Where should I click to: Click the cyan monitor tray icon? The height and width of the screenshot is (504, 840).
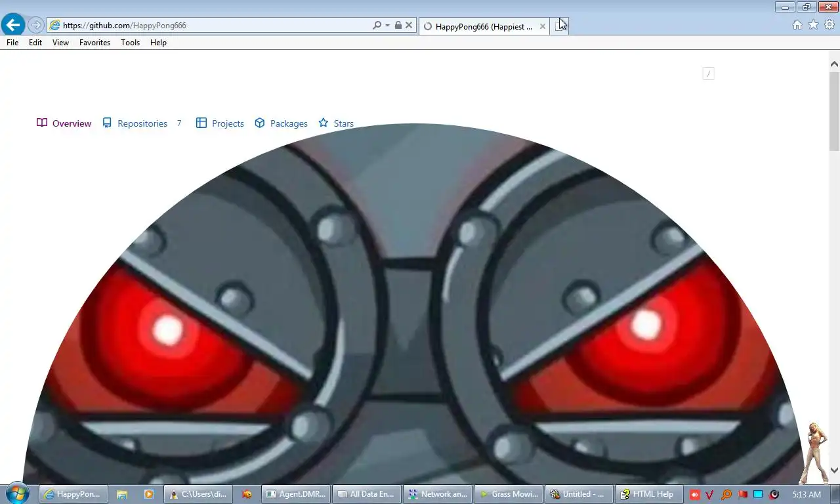(x=758, y=494)
